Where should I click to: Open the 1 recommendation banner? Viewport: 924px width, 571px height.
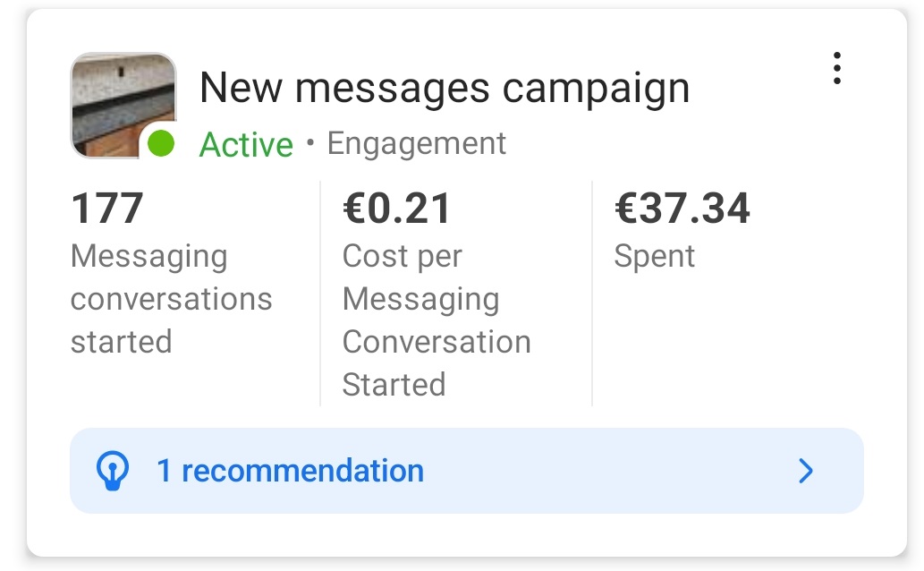[467, 471]
